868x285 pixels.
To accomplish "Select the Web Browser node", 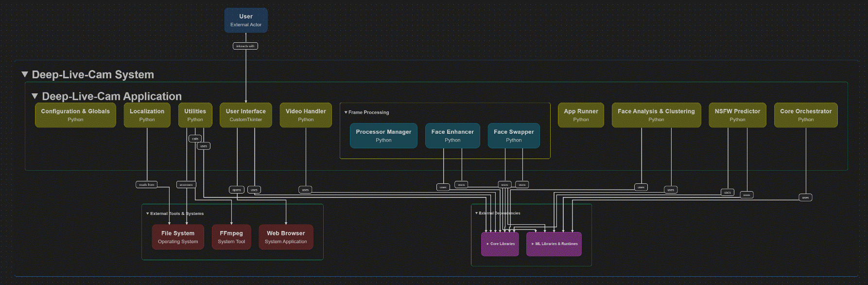I will pos(286,237).
